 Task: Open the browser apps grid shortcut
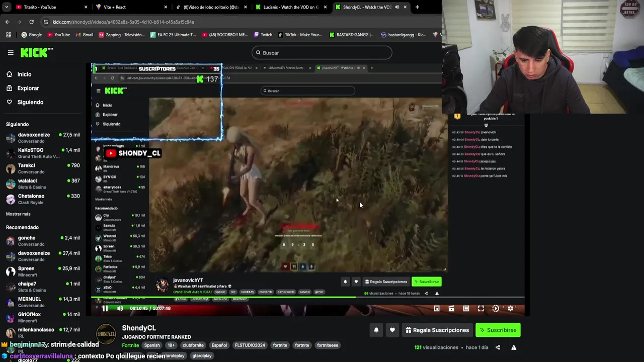[x=9, y=35]
